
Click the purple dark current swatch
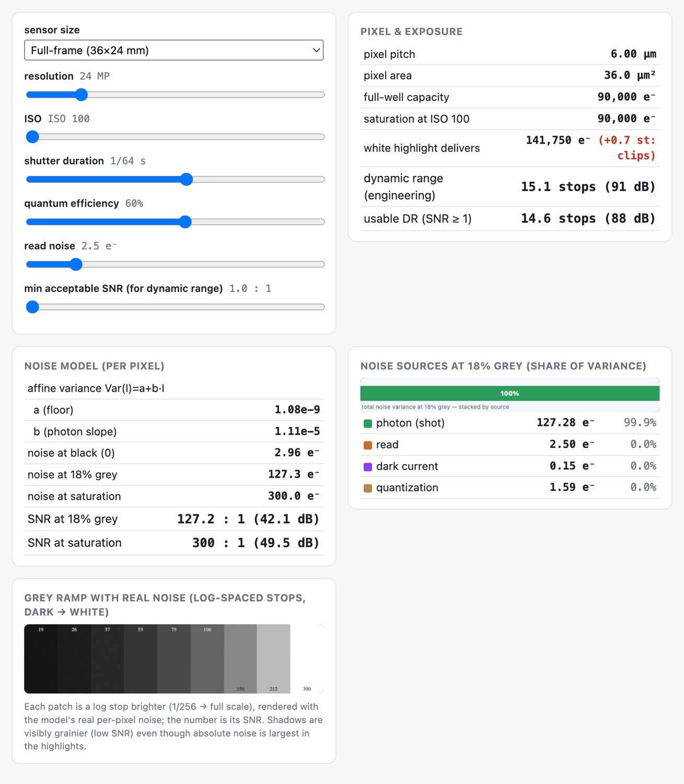368,467
